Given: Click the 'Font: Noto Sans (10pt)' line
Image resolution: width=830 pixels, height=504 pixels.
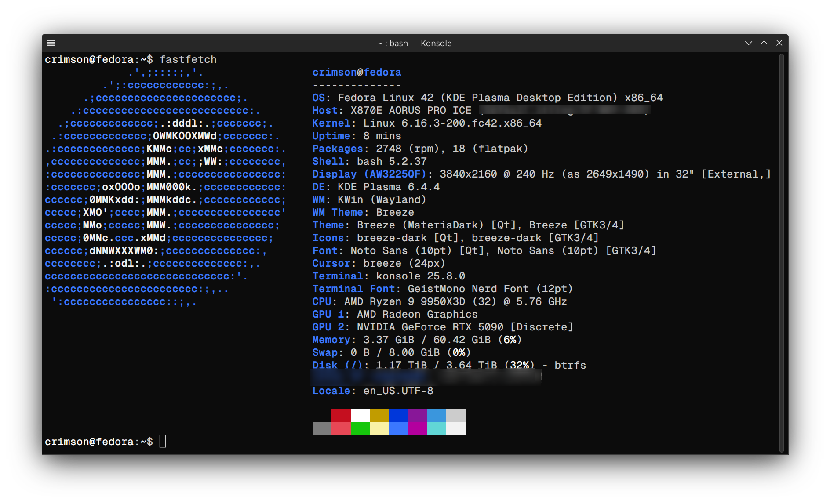Looking at the screenshot, I should click(484, 250).
